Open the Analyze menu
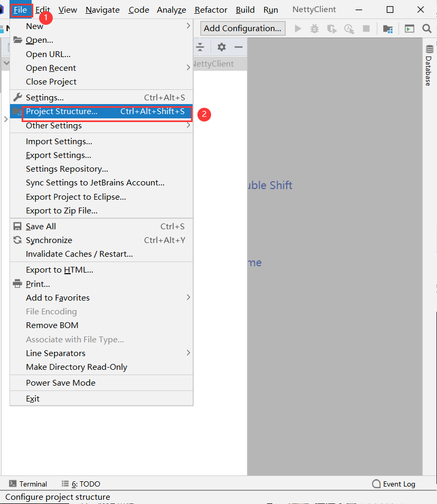 [x=172, y=10]
